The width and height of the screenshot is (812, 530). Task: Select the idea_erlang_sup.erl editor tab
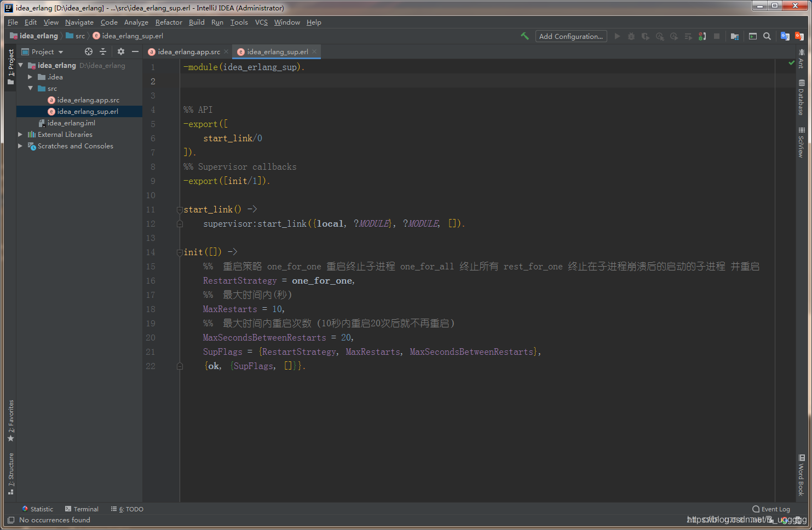[277, 51]
